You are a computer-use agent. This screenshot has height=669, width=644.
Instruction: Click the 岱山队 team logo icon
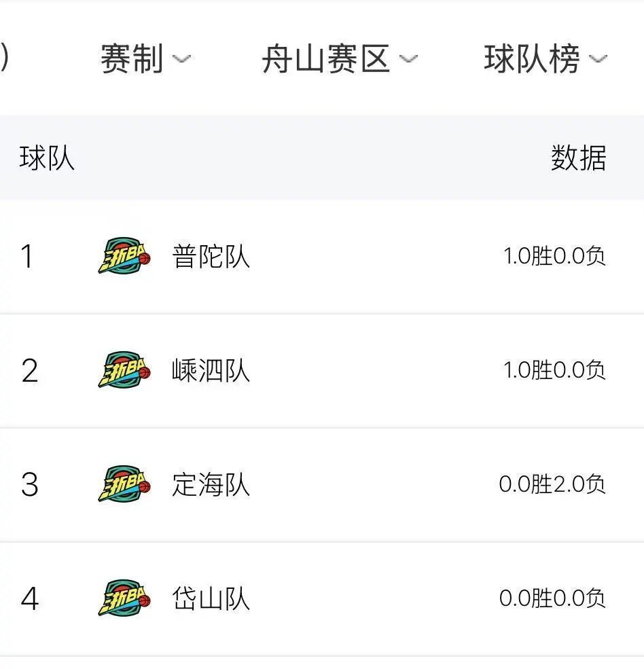tap(124, 598)
